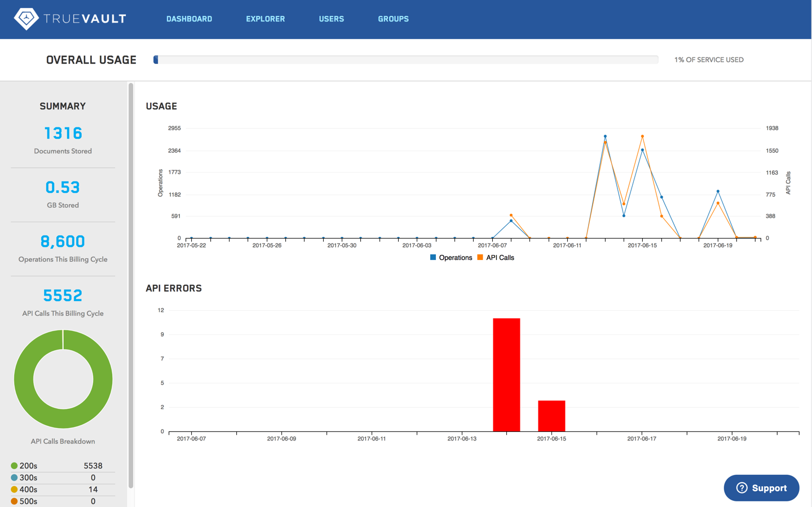This screenshot has height=507, width=812.
Task: Click the blue Operations peak data point
Action: (x=605, y=136)
